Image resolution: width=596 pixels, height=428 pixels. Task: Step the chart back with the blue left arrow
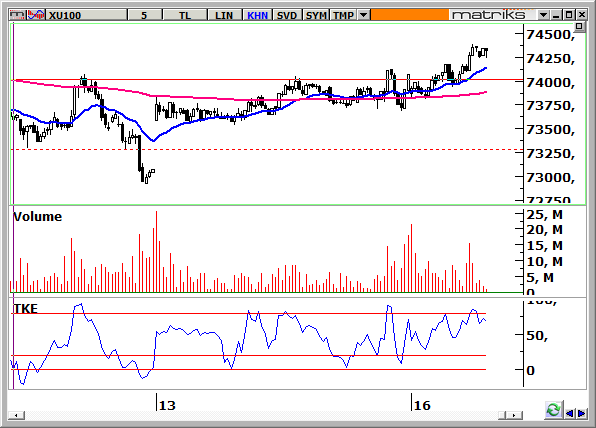570,413
